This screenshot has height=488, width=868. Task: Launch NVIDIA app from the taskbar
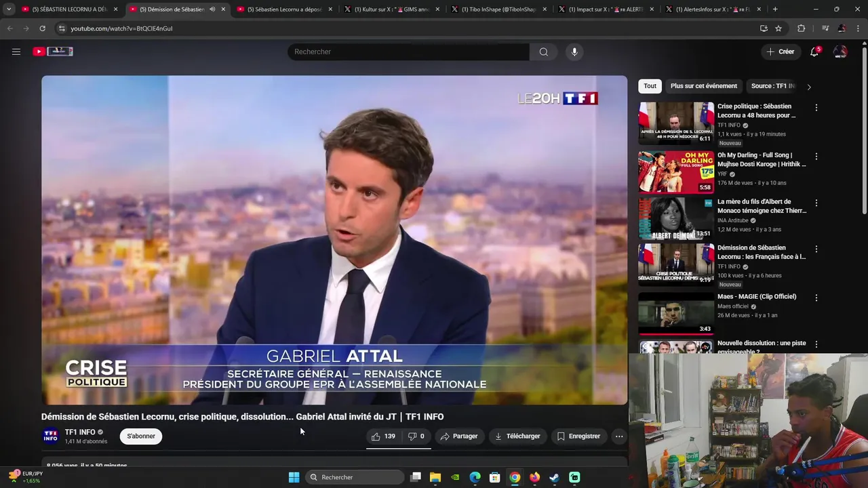pos(455,477)
